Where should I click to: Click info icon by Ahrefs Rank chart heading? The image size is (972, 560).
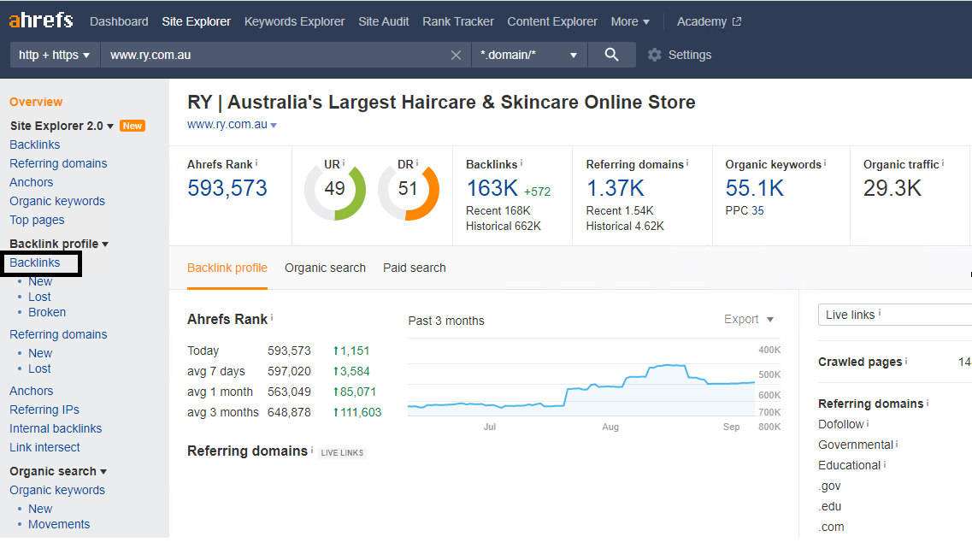click(272, 317)
